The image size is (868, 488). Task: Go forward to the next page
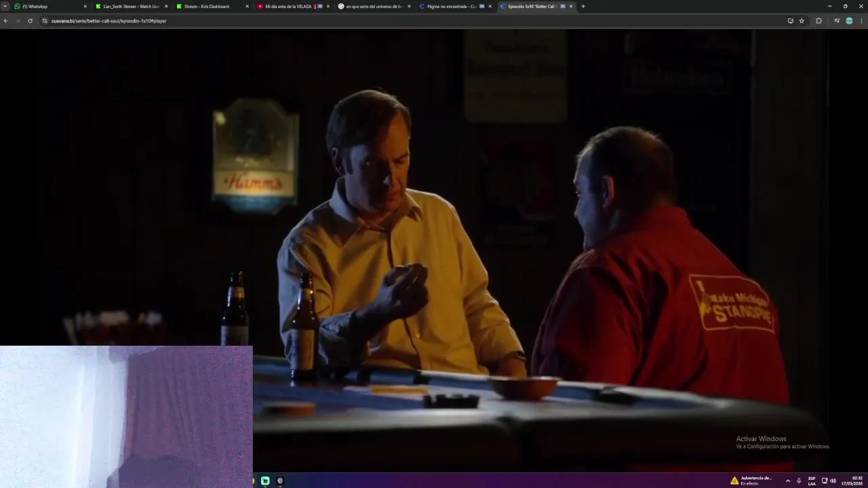tap(18, 21)
